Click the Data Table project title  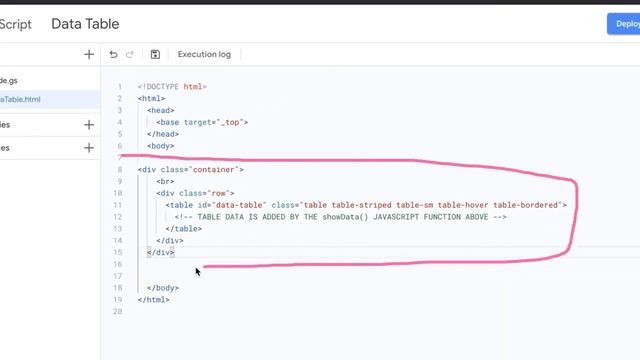(x=85, y=24)
